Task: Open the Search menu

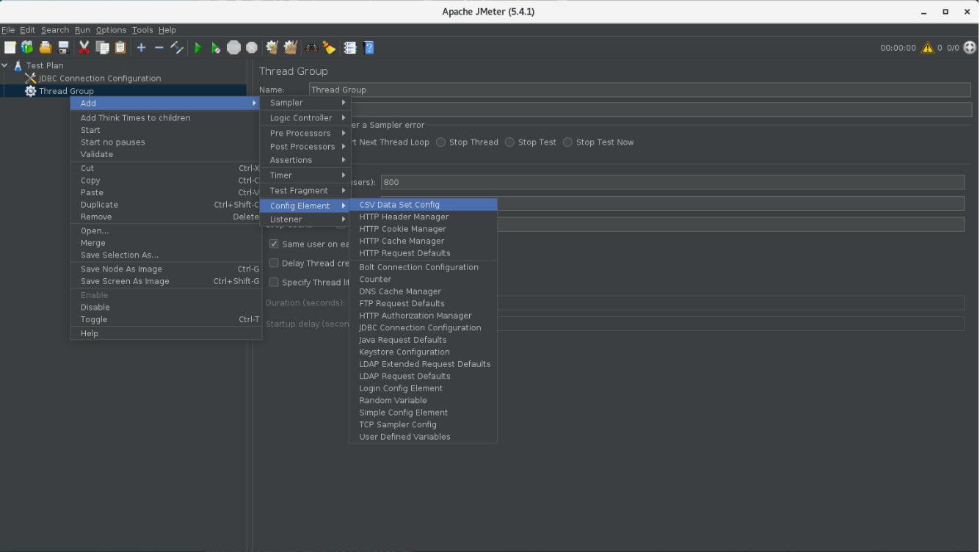Action: [55, 30]
